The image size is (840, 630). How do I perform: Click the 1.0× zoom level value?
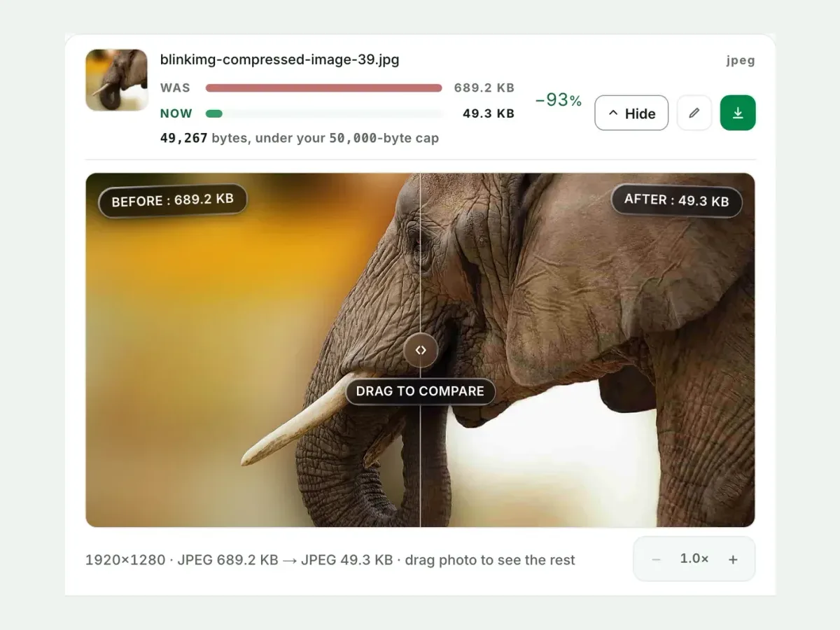694,559
